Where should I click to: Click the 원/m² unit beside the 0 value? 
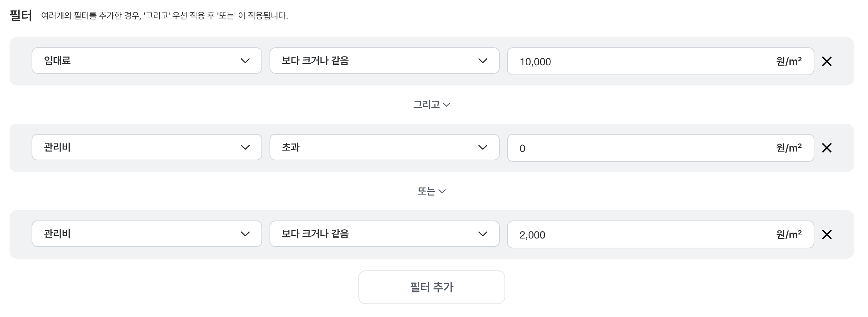[789, 148]
